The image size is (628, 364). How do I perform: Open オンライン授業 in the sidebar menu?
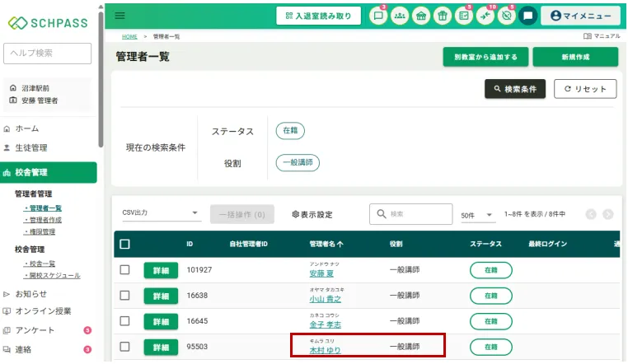[43, 311]
